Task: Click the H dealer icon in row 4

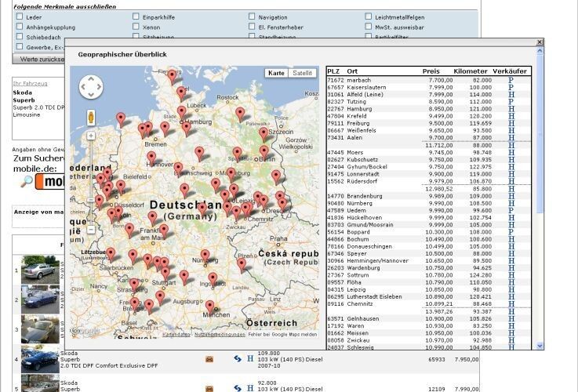Action: coord(250,358)
